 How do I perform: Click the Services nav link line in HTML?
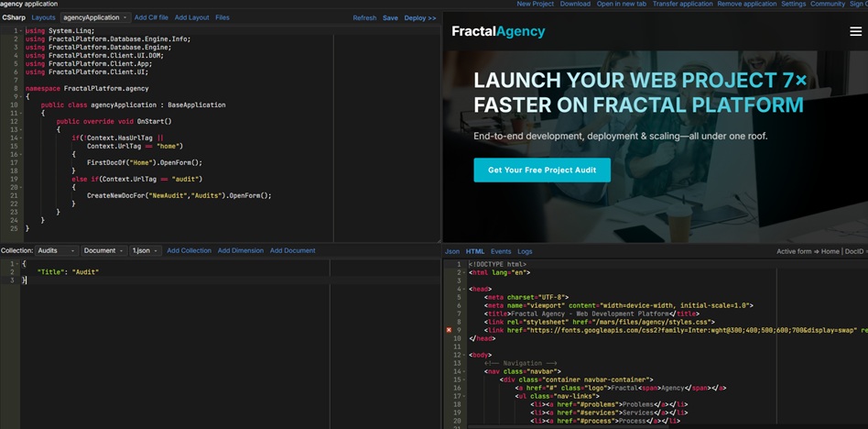point(609,412)
